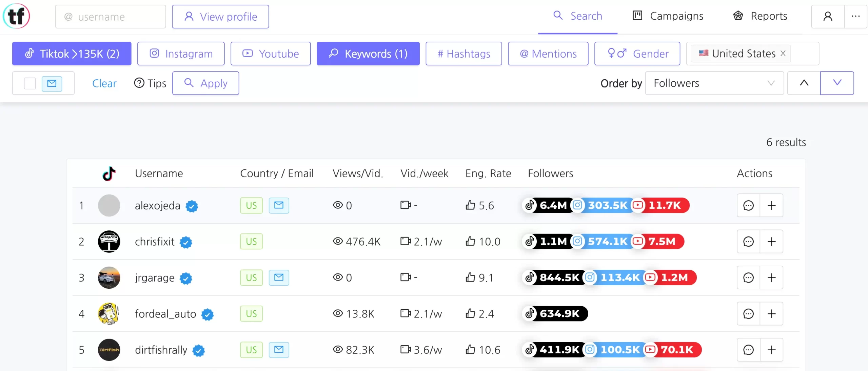
Task: Open chrisfixit profile actions menu
Action: (748, 241)
